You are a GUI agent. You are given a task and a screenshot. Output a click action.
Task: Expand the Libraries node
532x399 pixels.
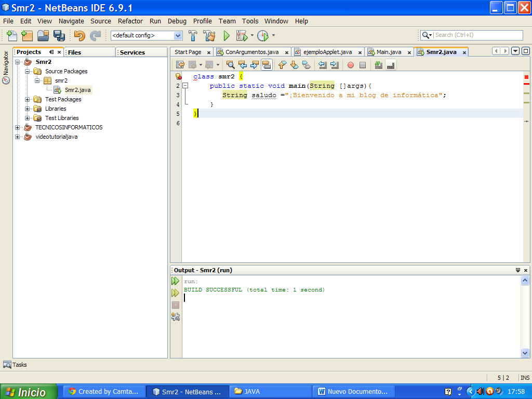click(x=27, y=109)
